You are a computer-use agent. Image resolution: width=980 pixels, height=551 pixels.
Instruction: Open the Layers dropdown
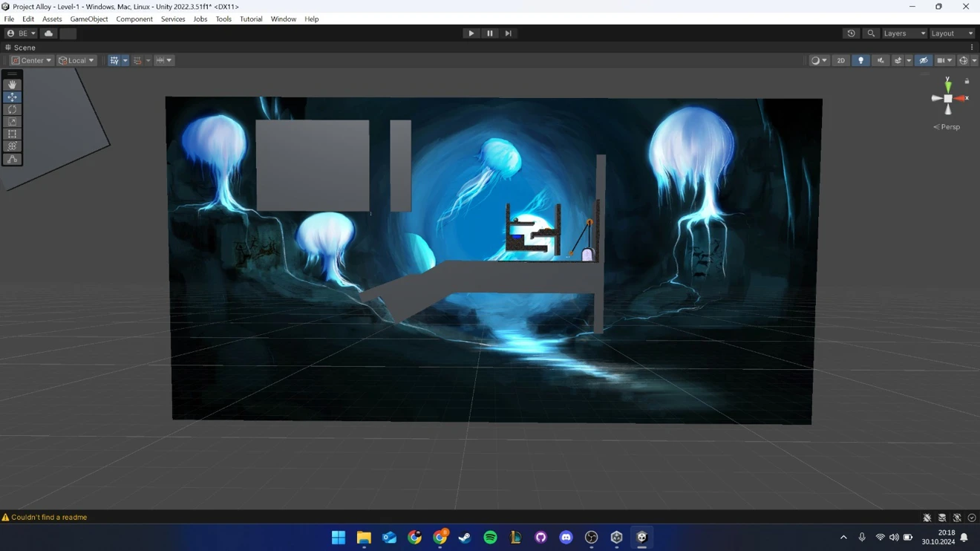(904, 33)
